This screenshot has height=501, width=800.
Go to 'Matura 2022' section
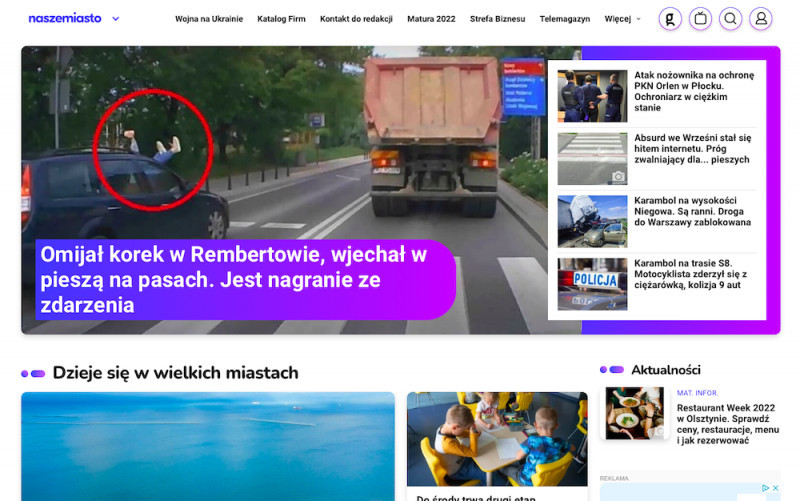[431, 19]
